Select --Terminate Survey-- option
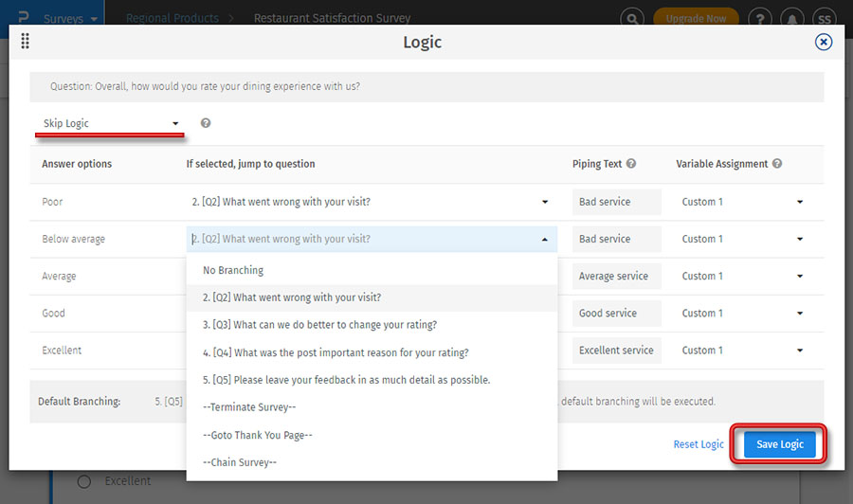 click(x=249, y=407)
